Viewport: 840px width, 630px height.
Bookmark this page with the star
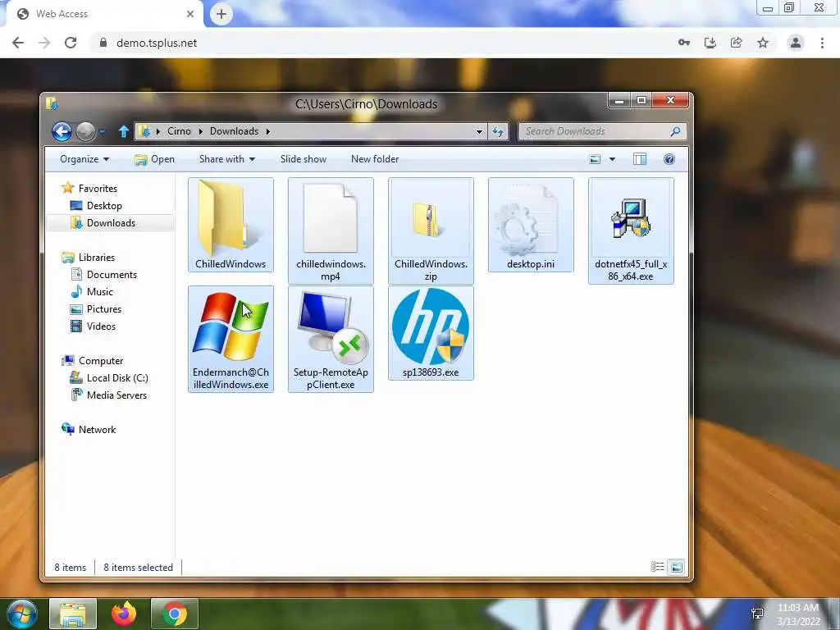tap(763, 43)
